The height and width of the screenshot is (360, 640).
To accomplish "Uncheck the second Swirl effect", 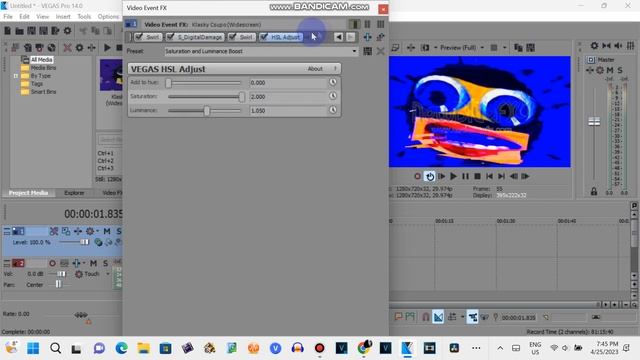I will (x=232, y=37).
